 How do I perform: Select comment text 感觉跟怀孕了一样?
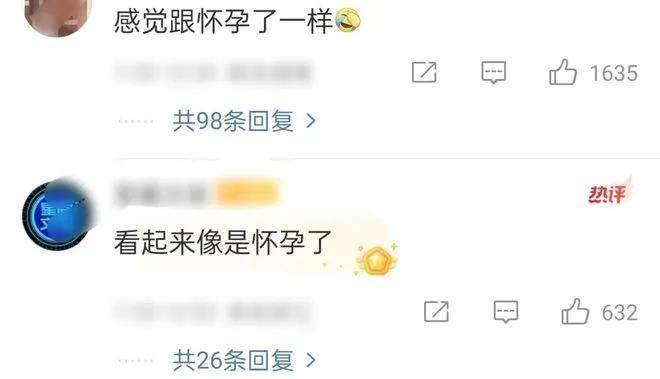(x=224, y=21)
